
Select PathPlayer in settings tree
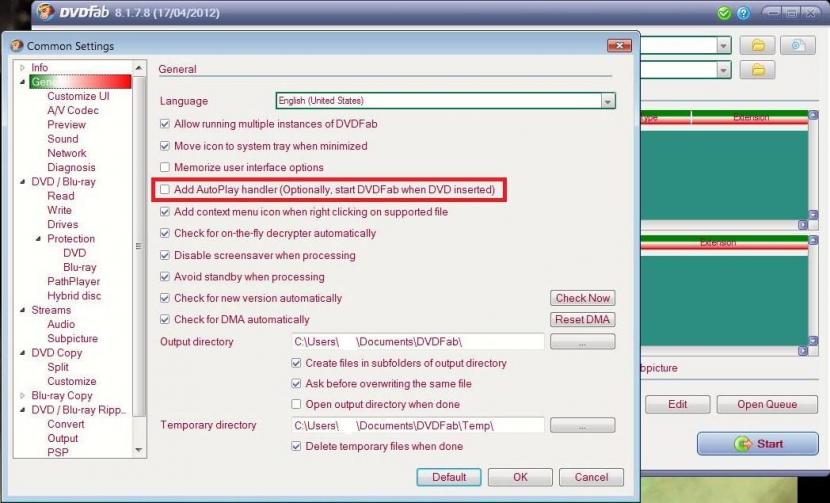tap(74, 282)
